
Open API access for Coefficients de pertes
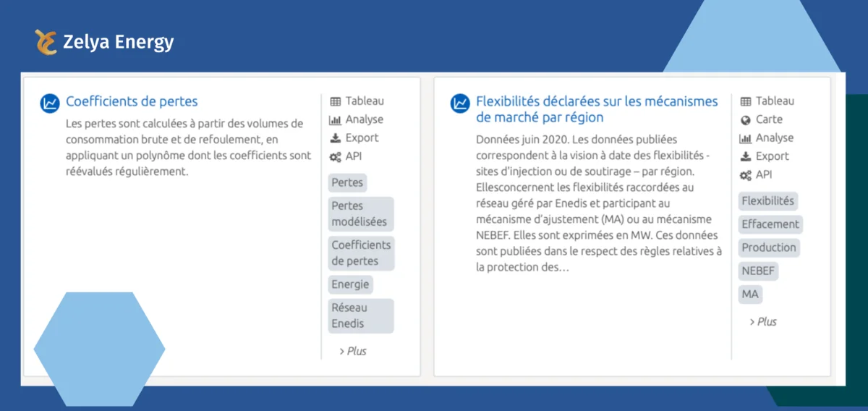click(346, 156)
